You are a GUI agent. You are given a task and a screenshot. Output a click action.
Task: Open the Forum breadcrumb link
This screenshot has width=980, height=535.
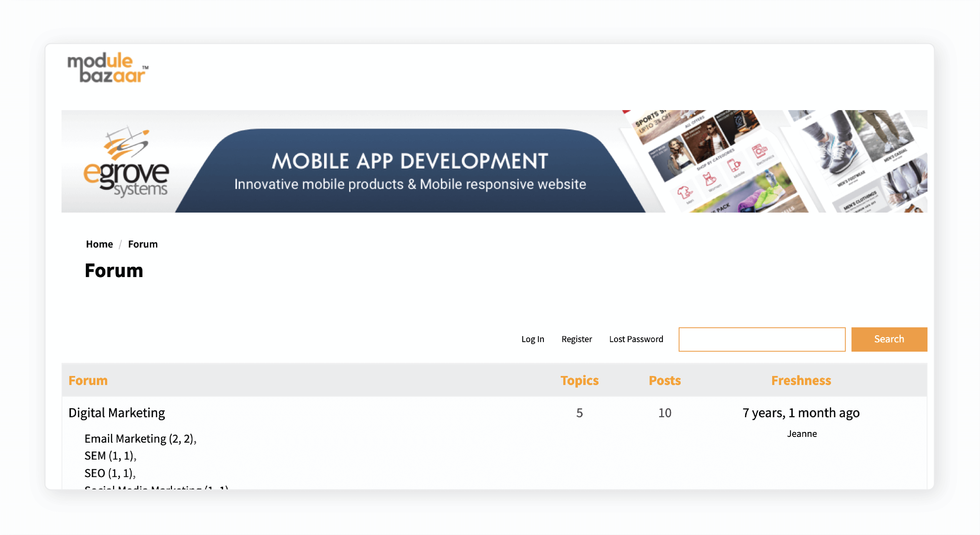click(143, 244)
